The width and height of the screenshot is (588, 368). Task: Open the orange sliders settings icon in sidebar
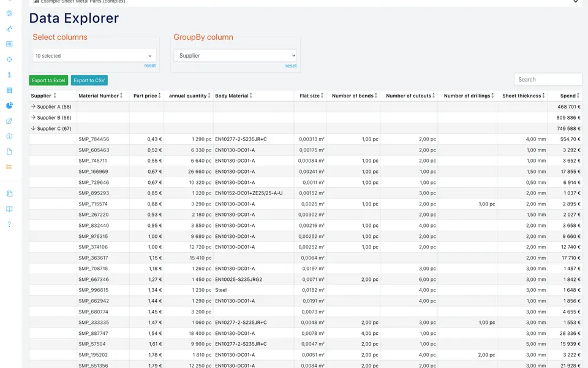click(9, 167)
